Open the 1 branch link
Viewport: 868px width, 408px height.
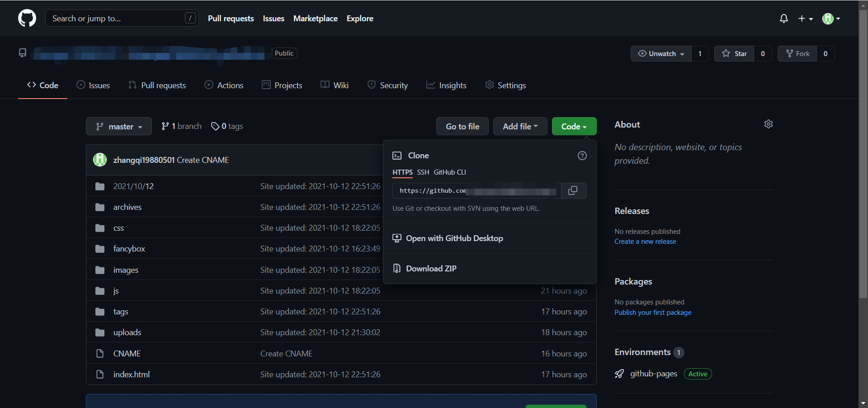[182, 126]
